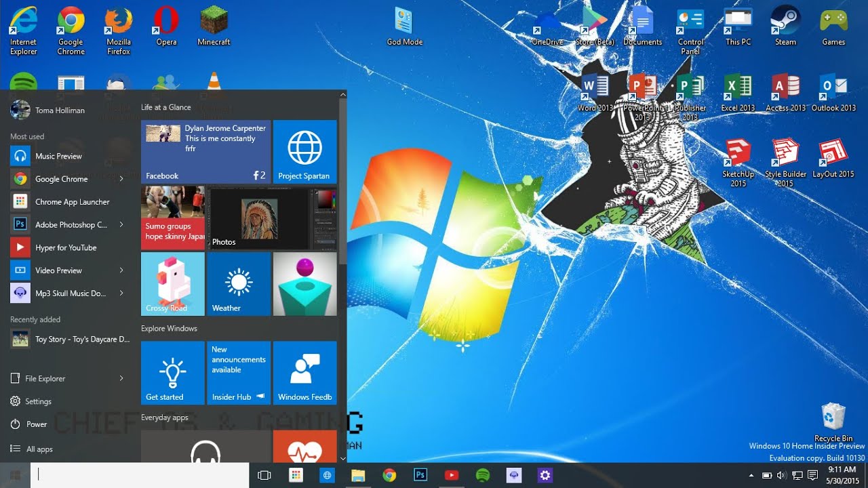Open Photoshop from the taskbar
The image size is (868, 488).
420,476
